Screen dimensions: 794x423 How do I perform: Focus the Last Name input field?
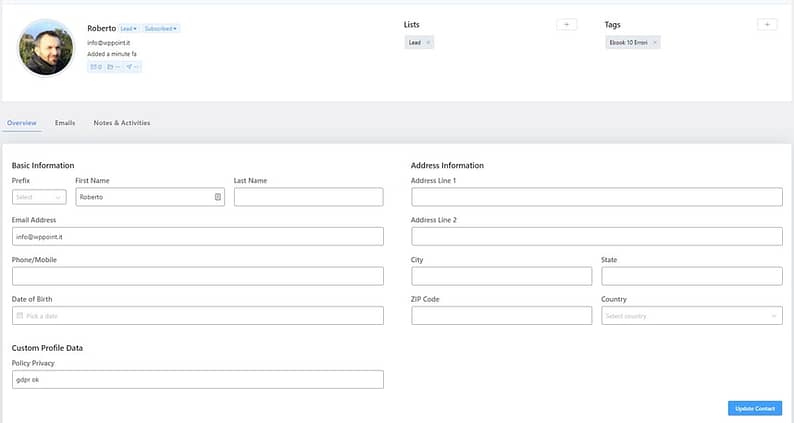pos(308,197)
